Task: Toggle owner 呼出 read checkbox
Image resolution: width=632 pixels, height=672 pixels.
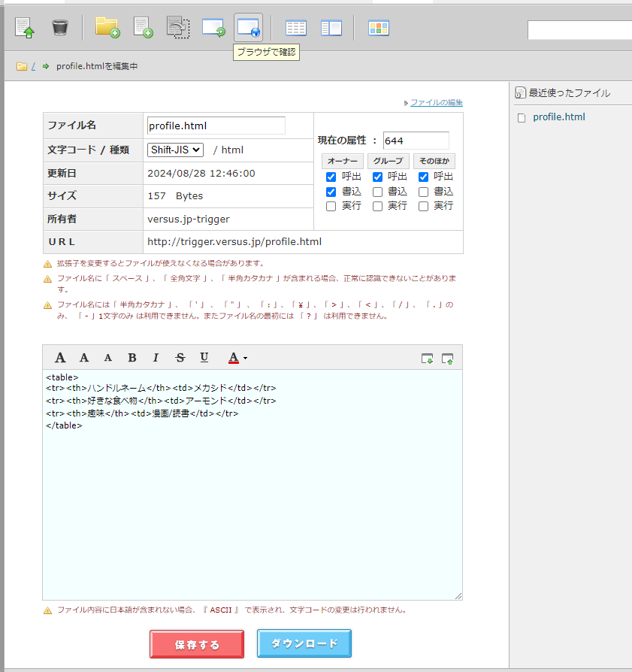Action: [331, 177]
